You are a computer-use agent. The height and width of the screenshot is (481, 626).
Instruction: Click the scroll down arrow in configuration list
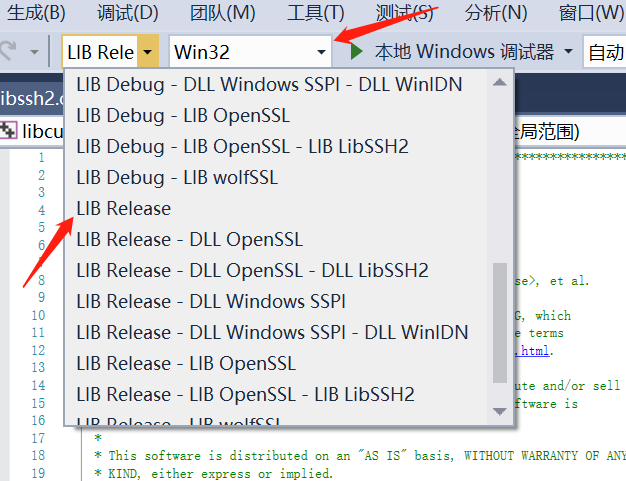(500, 411)
